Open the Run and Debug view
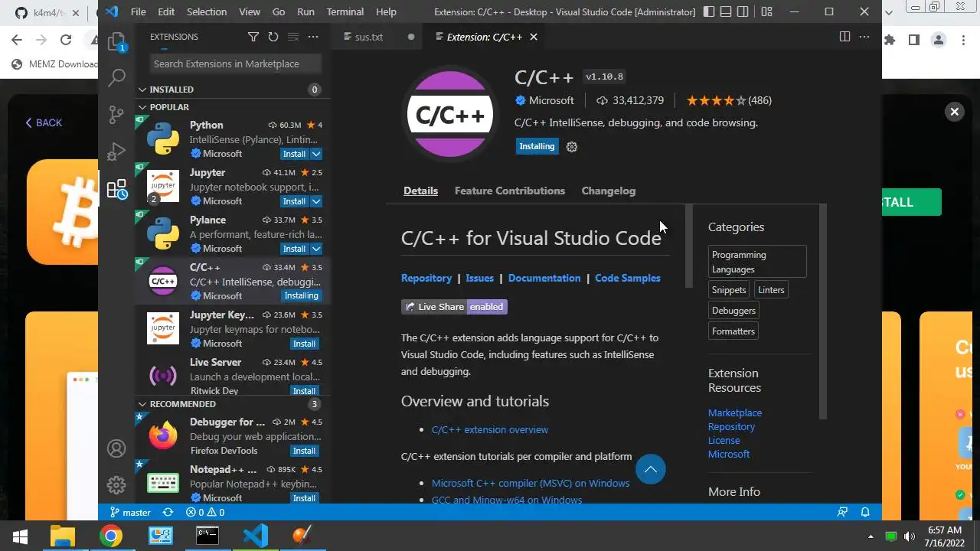 pyautogui.click(x=116, y=151)
